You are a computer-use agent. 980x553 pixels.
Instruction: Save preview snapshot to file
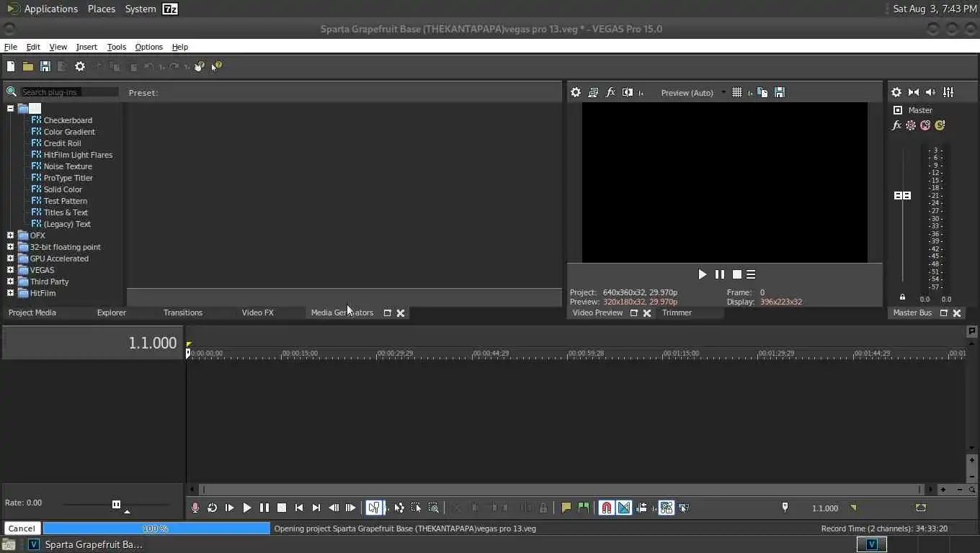(x=780, y=92)
